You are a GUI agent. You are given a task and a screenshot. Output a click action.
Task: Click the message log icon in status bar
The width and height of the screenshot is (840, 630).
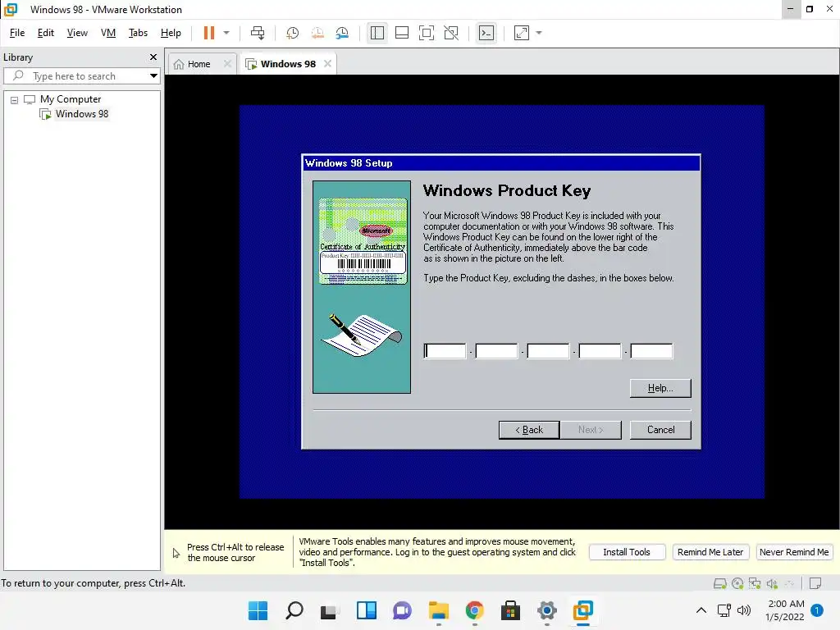[x=815, y=583]
